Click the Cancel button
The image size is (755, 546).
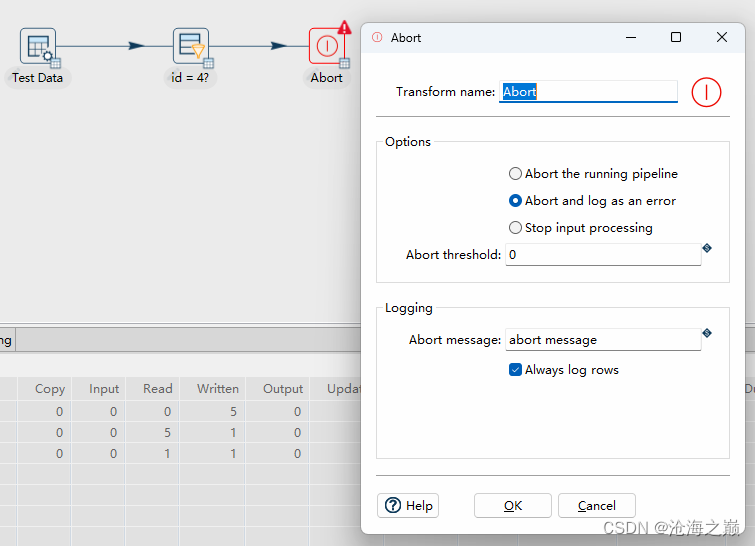[597, 506]
